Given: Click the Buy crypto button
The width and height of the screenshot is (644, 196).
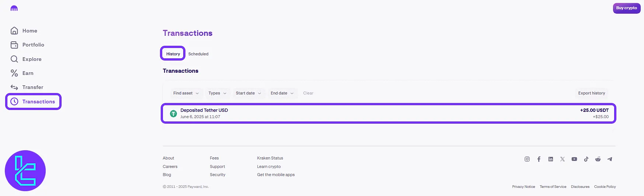Looking at the screenshot, I should 627,8.
